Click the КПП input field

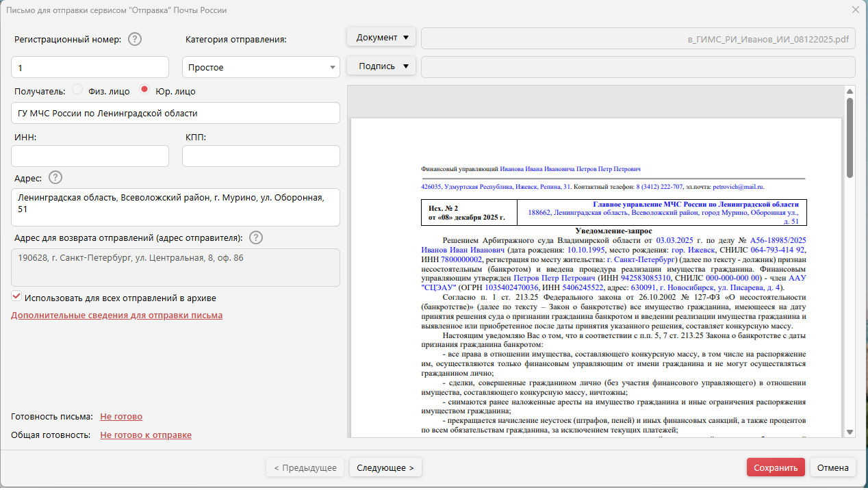(261, 156)
